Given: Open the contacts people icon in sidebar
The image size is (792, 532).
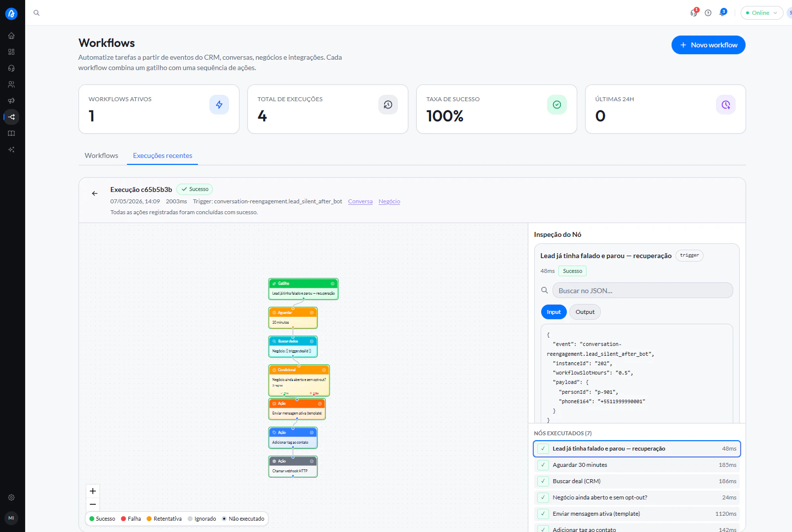Looking at the screenshot, I should pyautogui.click(x=11, y=84).
